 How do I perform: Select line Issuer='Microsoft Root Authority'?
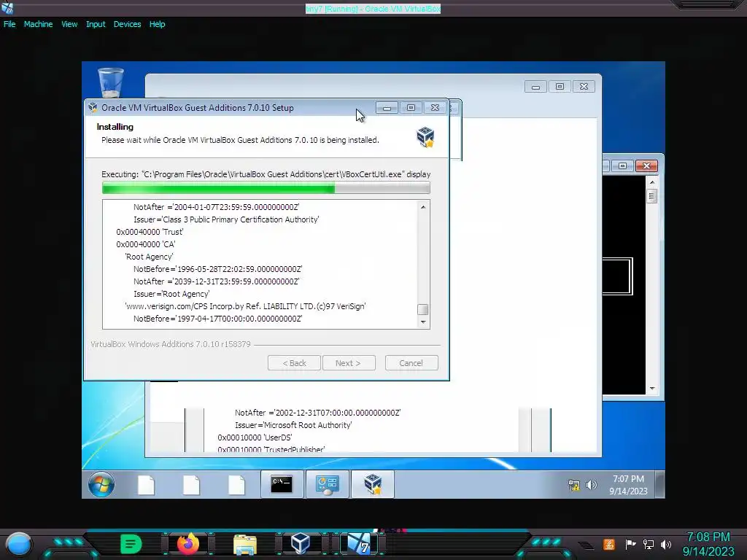pyautogui.click(x=293, y=425)
